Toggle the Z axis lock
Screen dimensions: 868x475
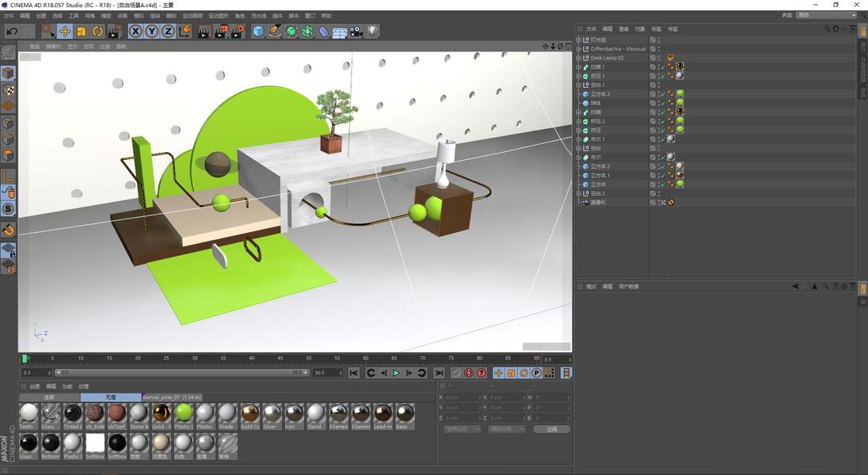[x=169, y=32]
